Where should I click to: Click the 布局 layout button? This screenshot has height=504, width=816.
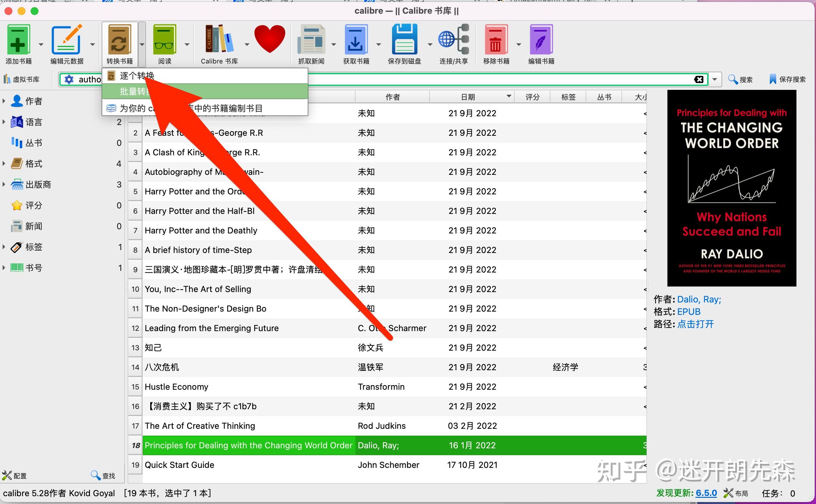(x=736, y=493)
